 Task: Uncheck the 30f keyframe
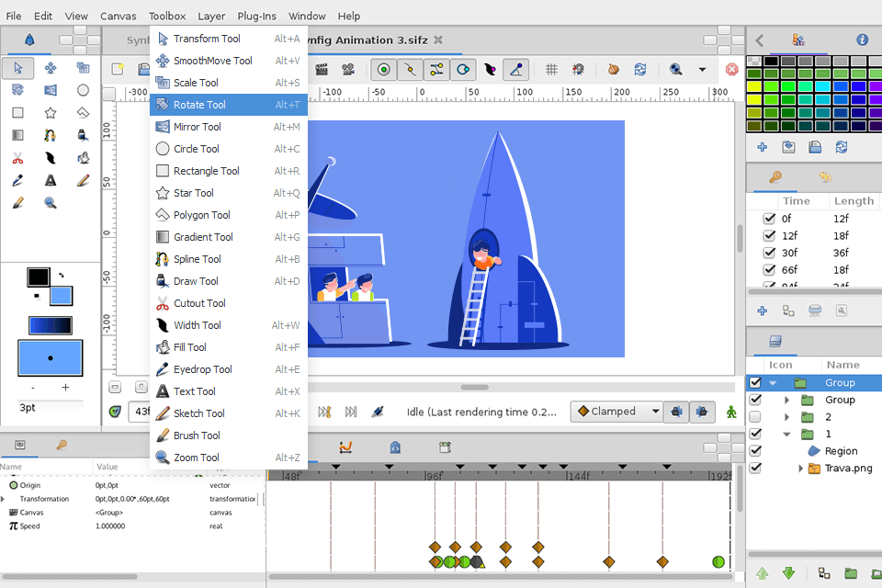pyautogui.click(x=769, y=253)
